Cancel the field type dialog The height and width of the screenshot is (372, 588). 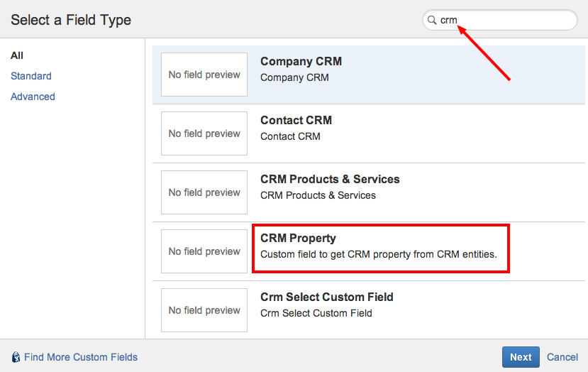pyautogui.click(x=562, y=357)
